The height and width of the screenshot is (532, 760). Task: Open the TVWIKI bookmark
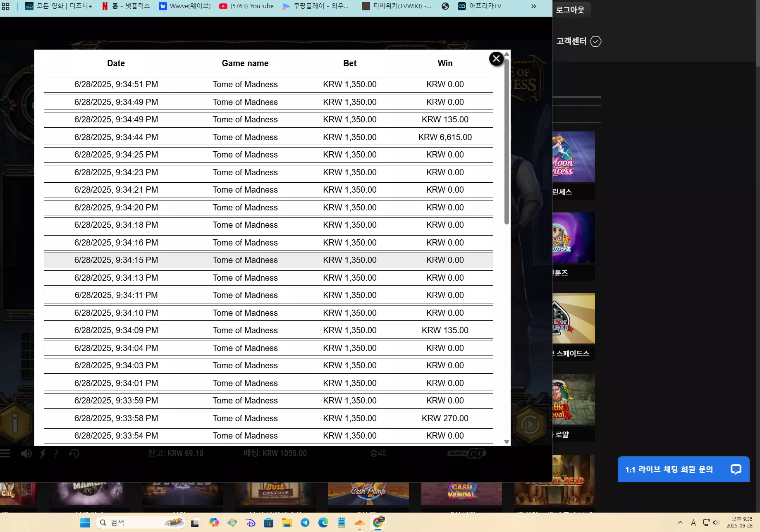397,6
